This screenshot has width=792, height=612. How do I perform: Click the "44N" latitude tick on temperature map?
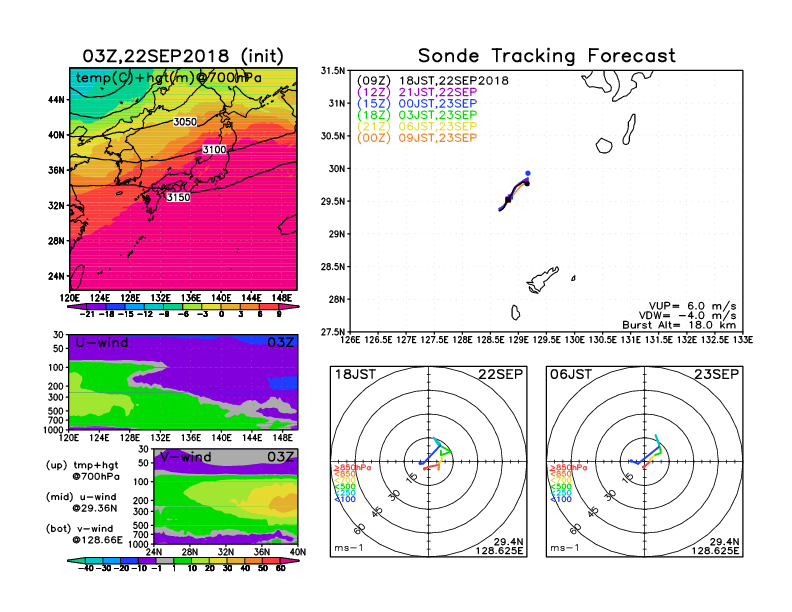[x=57, y=99]
